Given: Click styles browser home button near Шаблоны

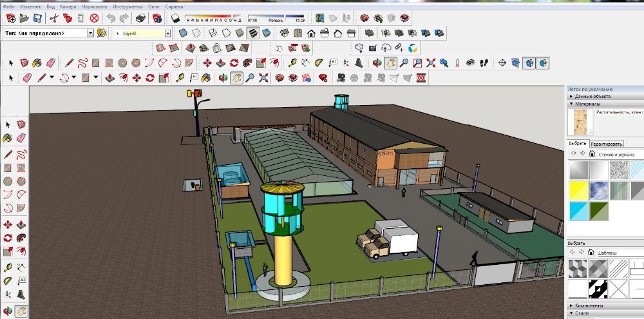Looking at the screenshot, I should click(591, 252).
